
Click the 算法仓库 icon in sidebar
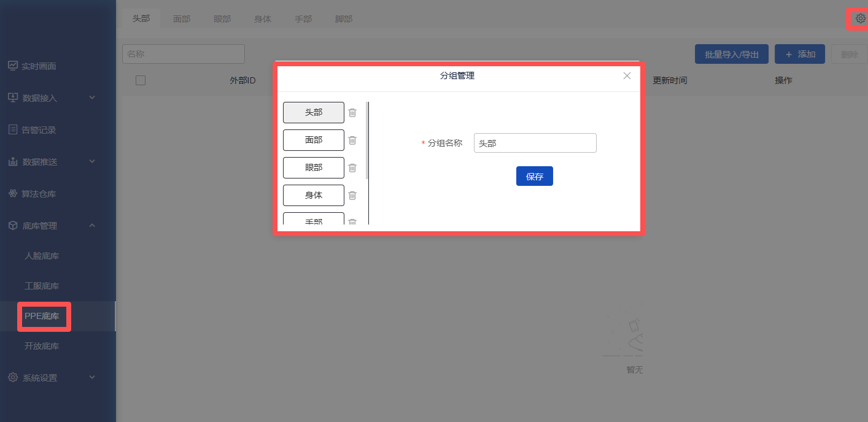click(x=12, y=194)
